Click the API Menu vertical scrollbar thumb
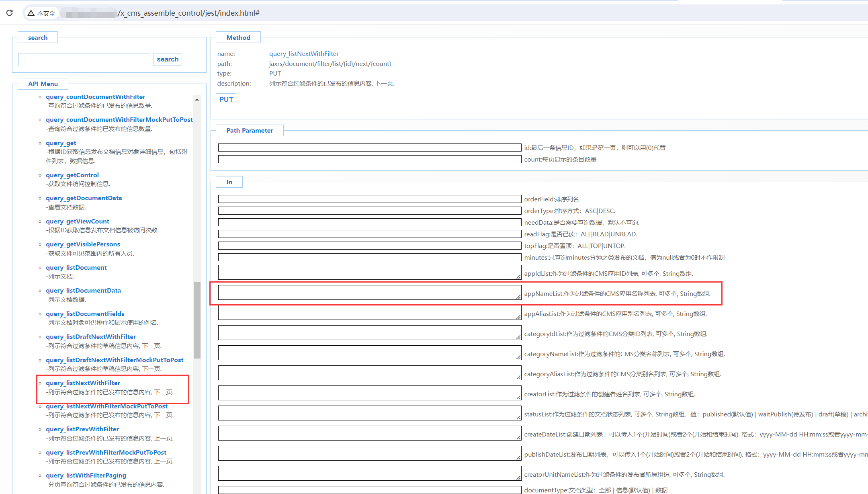The height and width of the screenshot is (494, 868). (197, 320)
